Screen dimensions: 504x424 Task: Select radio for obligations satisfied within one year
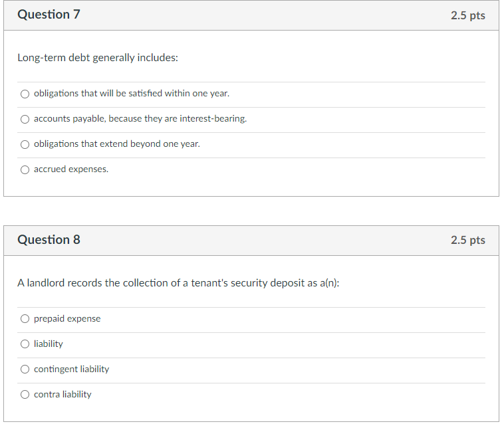coord(25,94)
